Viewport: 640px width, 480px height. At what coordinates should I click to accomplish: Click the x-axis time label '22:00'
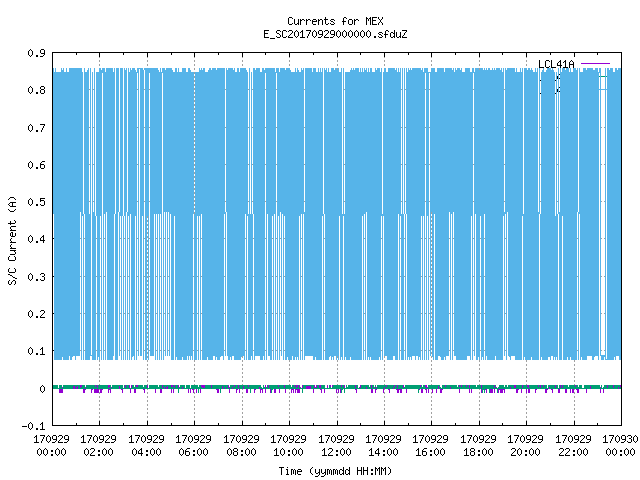click(x=573, y=452)
